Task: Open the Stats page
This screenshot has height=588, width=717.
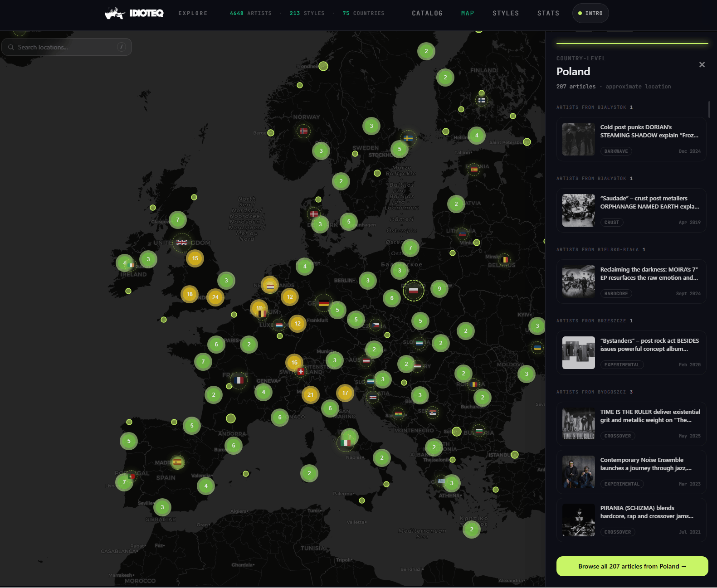Action: click(x=548, y=13)
